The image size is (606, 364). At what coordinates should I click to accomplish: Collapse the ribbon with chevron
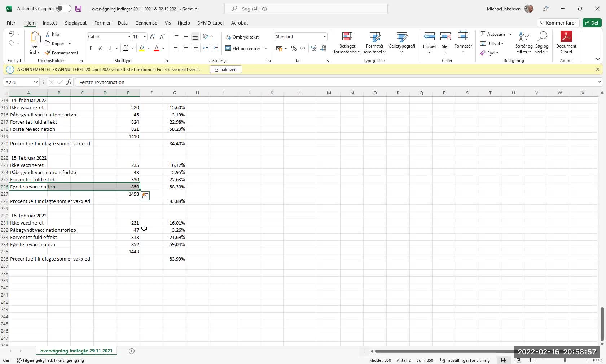click(598, 59)
